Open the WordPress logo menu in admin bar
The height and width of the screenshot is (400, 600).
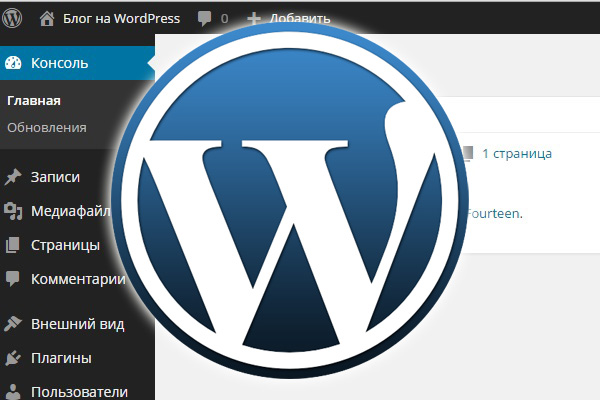point(12,18)
